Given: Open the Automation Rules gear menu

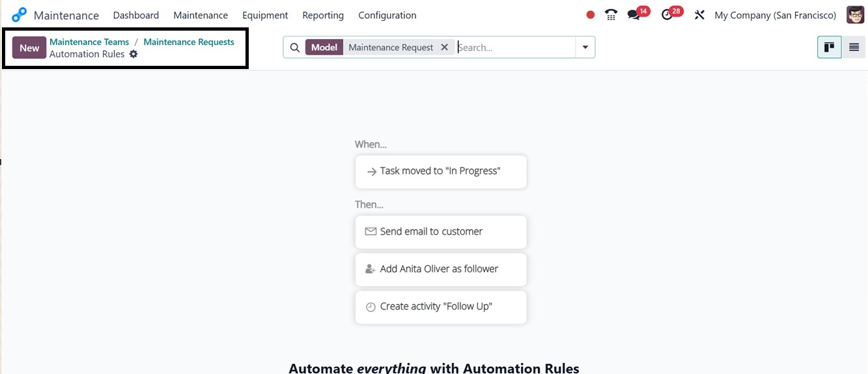Looking at the screenshot, I should pyautogui.click(x=133, y=54).
